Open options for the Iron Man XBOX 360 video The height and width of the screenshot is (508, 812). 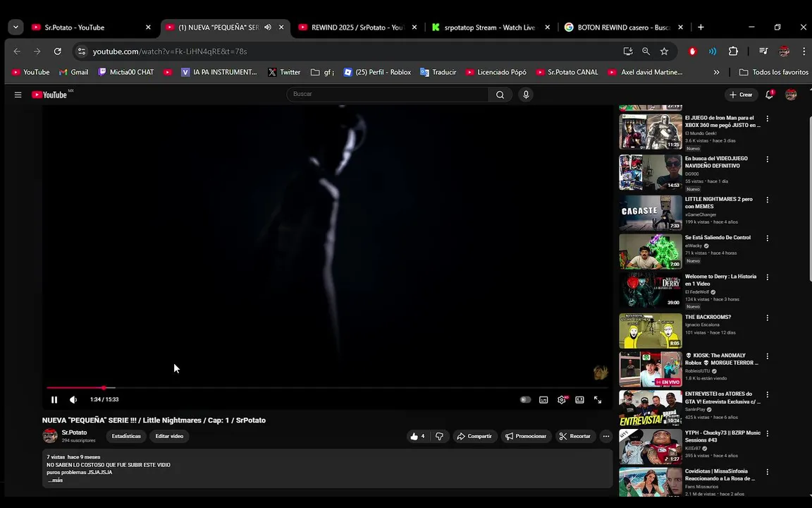[768, 119]
